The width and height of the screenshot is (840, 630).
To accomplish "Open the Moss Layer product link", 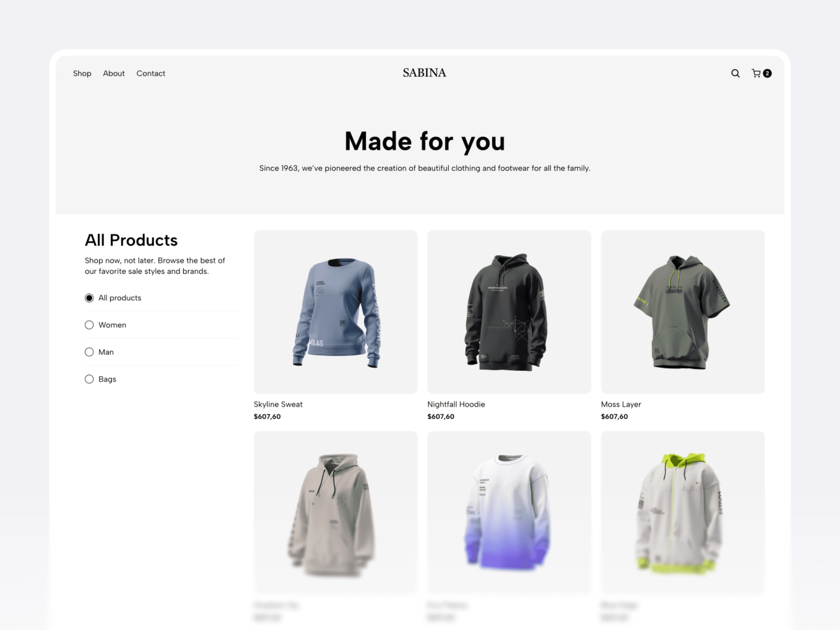I will click(621, 404).
